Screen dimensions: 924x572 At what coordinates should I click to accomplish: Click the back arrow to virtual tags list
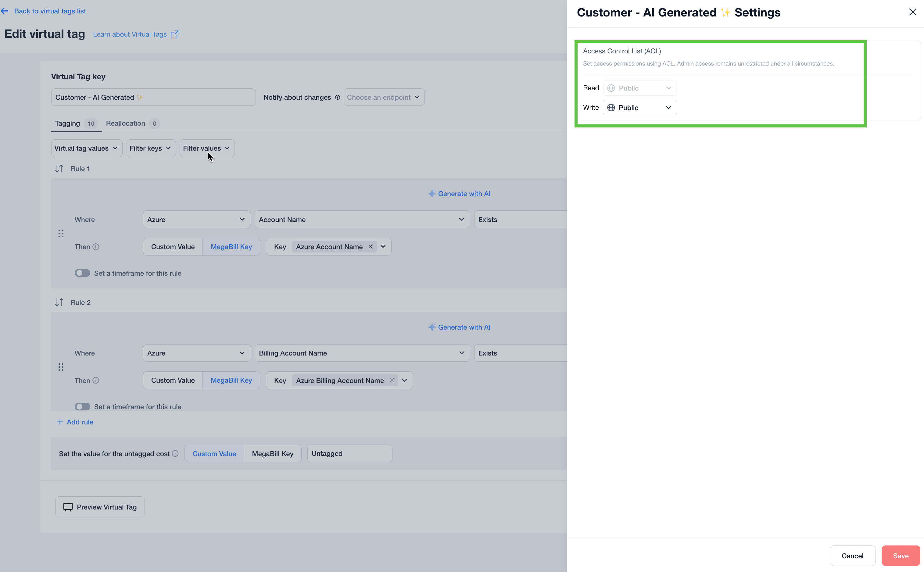[5, 11]
